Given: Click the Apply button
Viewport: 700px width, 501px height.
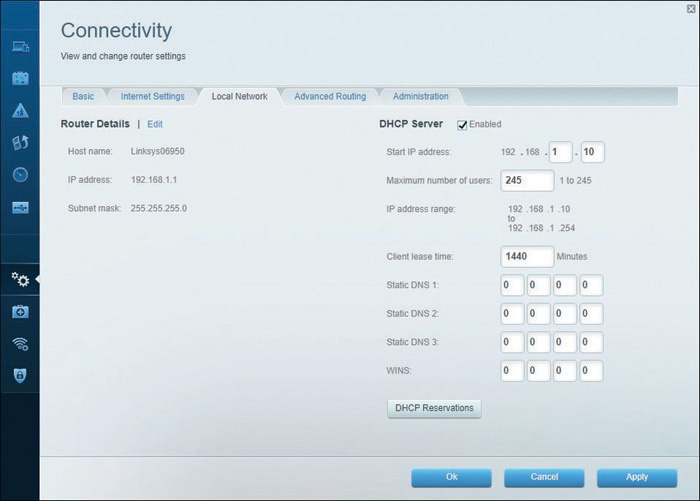Looking at the screenshot, I should (637, 477).
